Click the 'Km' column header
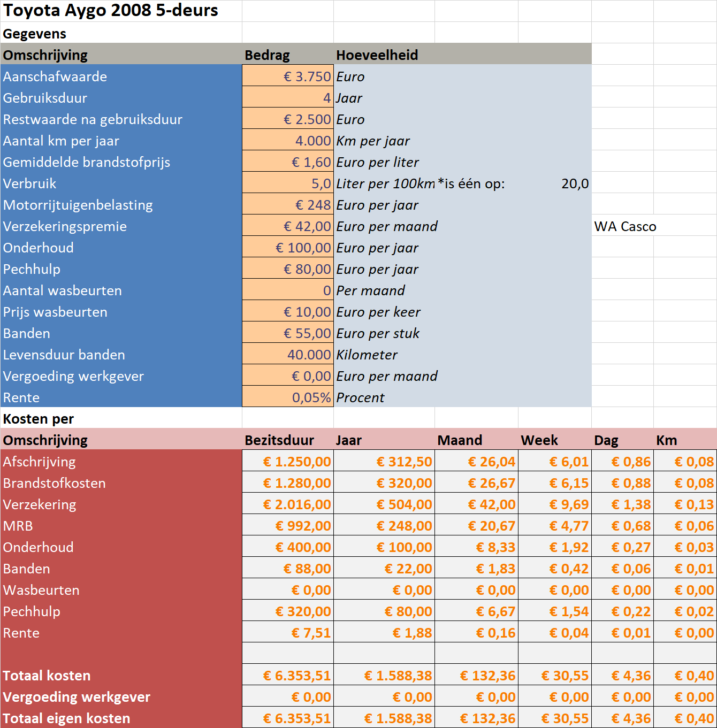The image size is (717, 728). [685, 439]
